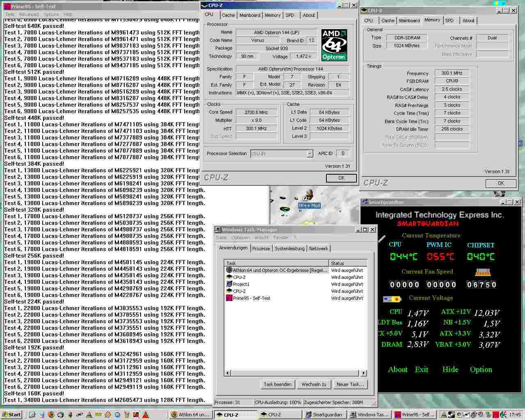This screenshot has height=420, width=525.
Task: Click the Task-Manager title bar icon
Action: [218, 230]
